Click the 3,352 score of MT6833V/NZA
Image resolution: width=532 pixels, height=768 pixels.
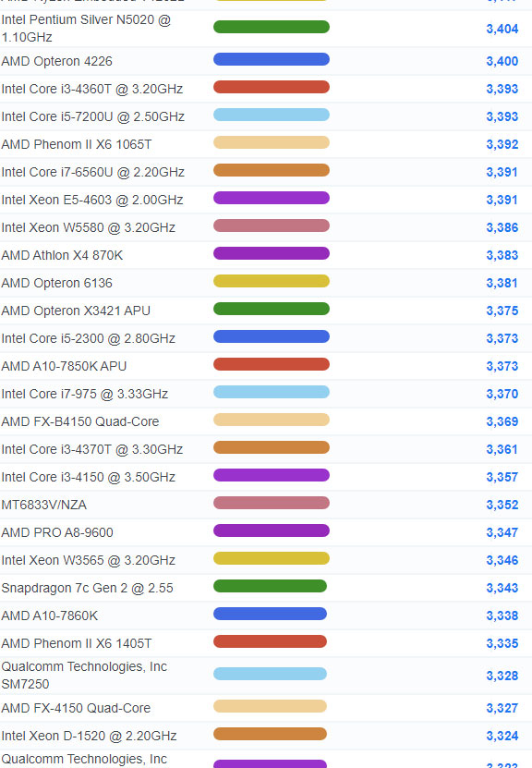coord(502,505)
